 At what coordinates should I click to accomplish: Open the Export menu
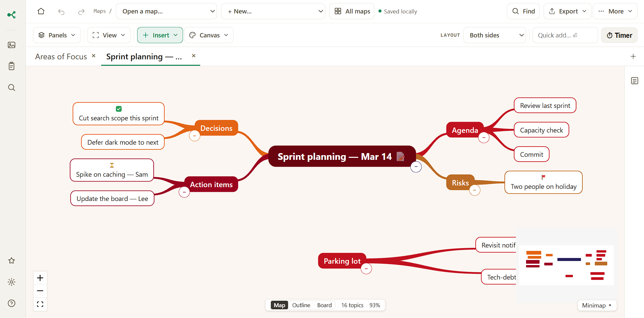568,11
